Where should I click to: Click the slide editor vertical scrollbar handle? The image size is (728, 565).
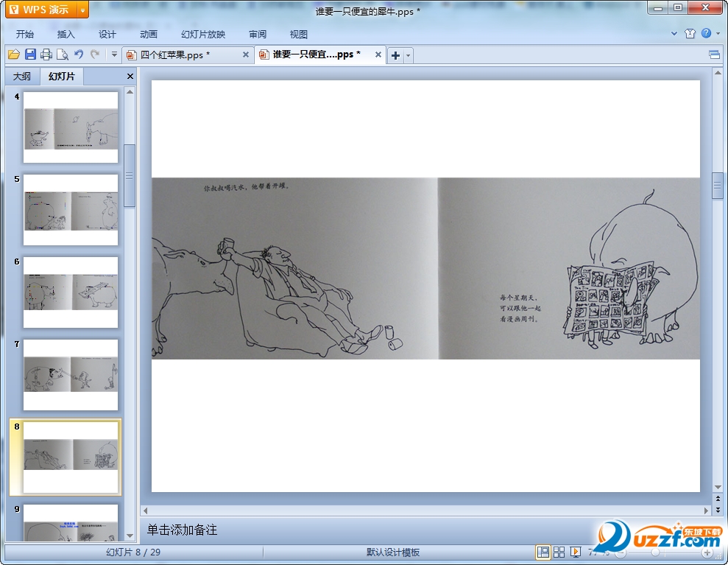click(718, 186)
